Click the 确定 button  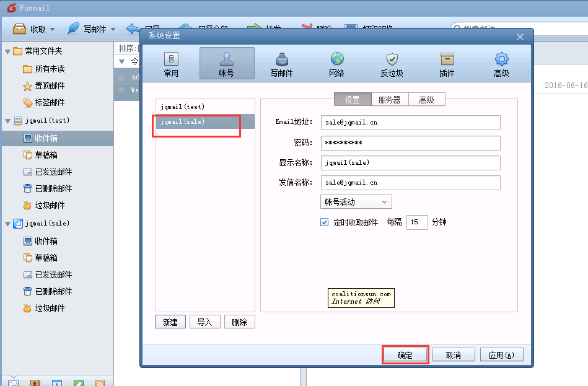[x=405, y=355]
